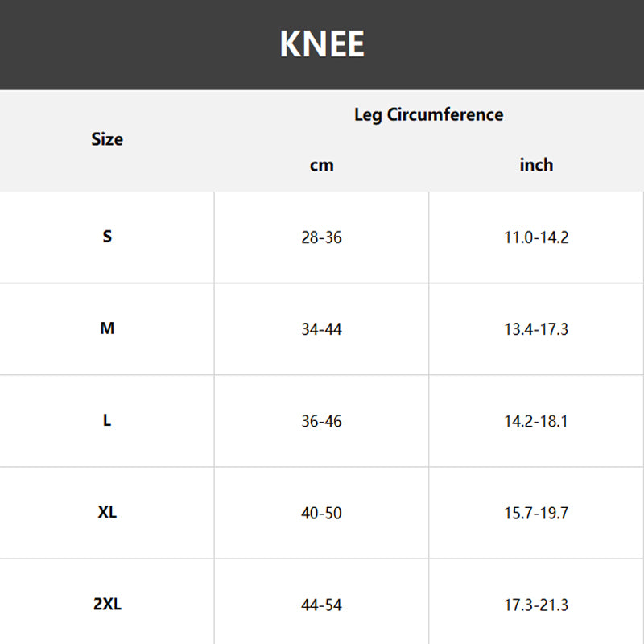
Task: Select the 11.0-14.2 inch cell
Action: tap(536, 237)
